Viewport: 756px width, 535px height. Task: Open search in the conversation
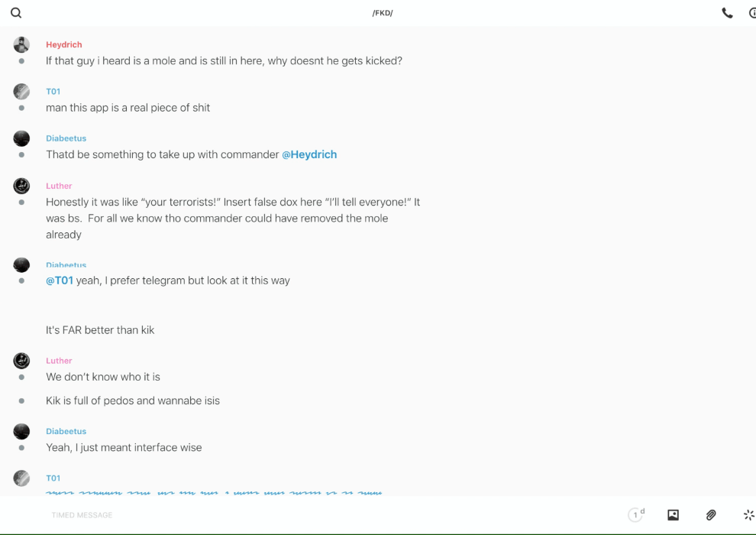coord(16,13)
